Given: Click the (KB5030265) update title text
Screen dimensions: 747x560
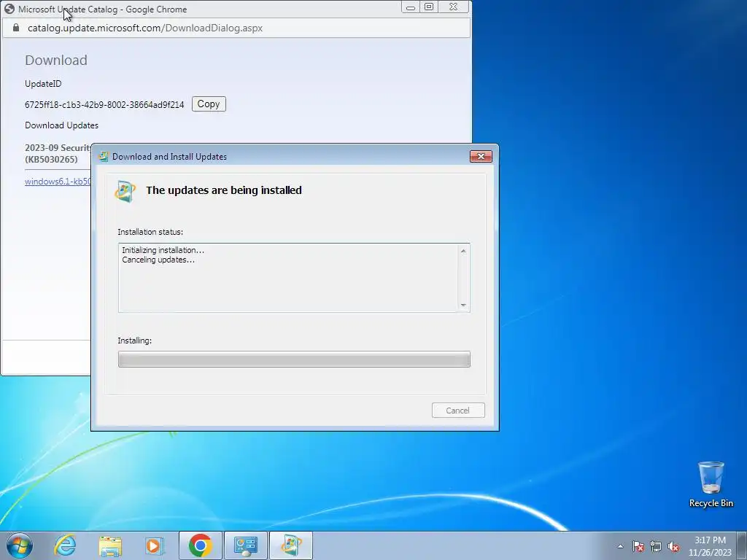Looking at the screenshot, I should (x=51, y=160).
